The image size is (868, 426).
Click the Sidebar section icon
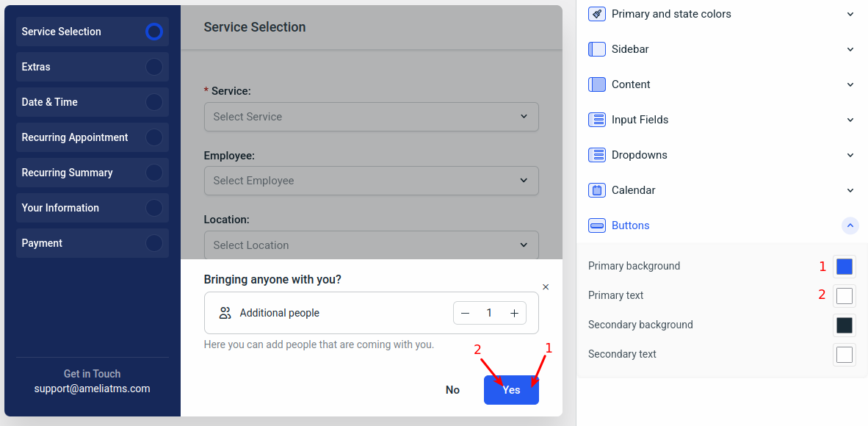pyautogui.click(x=597, y=48)
